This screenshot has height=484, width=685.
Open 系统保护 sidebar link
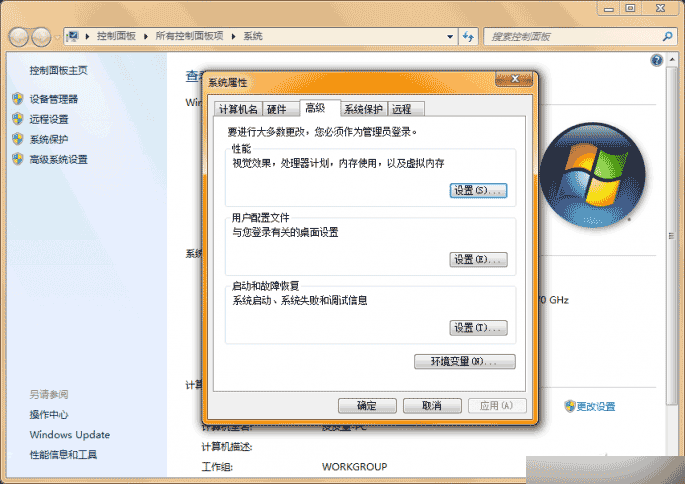pyautogui.click(x=49, y=139)
